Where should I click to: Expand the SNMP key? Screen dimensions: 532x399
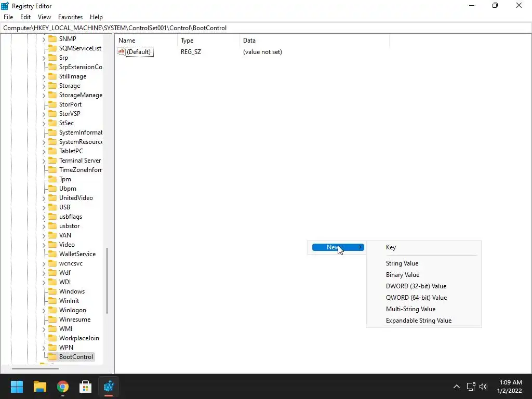44,39
